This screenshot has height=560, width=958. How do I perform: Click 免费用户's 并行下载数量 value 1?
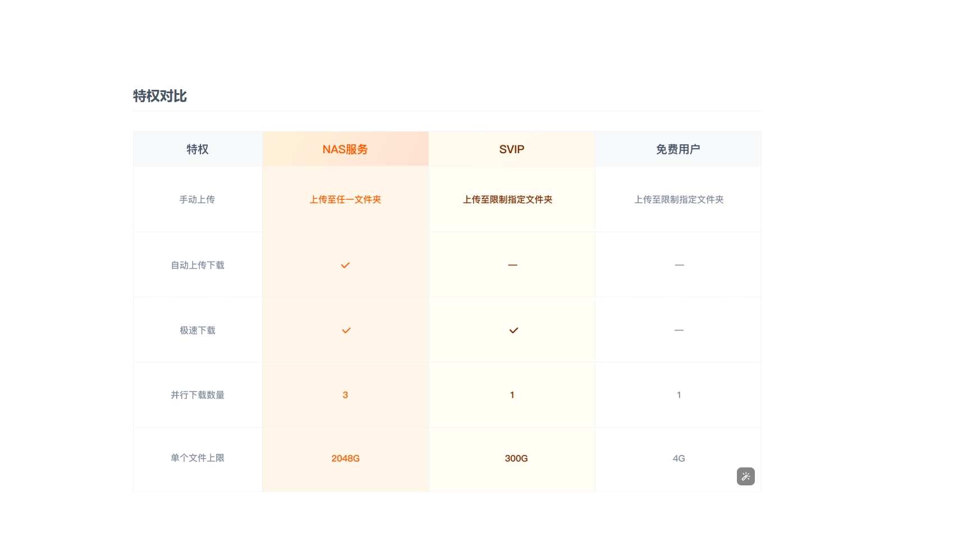679,395
